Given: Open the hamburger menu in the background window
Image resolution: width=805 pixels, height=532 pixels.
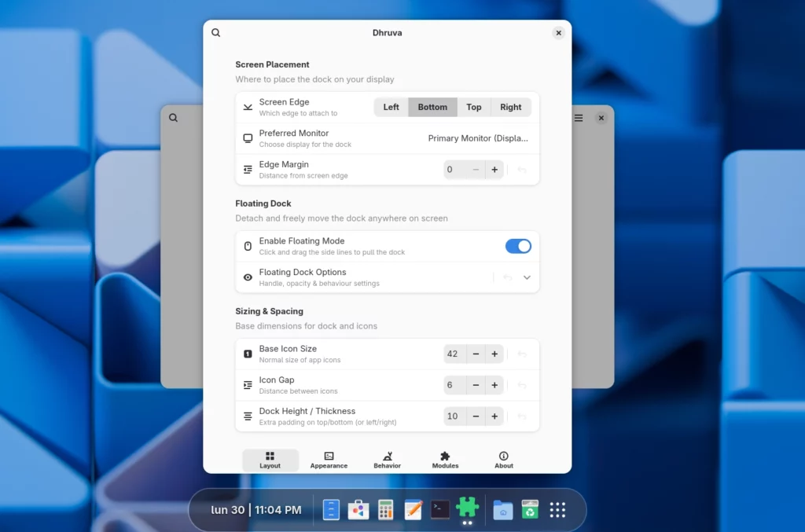Looking at the screenshot, I should pyautogui.click(x=579, y=118).
